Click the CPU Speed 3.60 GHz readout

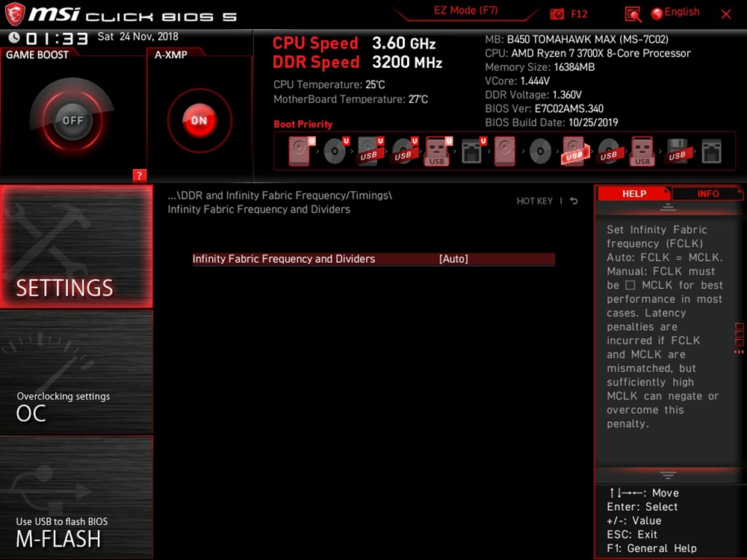(x=354, y=43)
